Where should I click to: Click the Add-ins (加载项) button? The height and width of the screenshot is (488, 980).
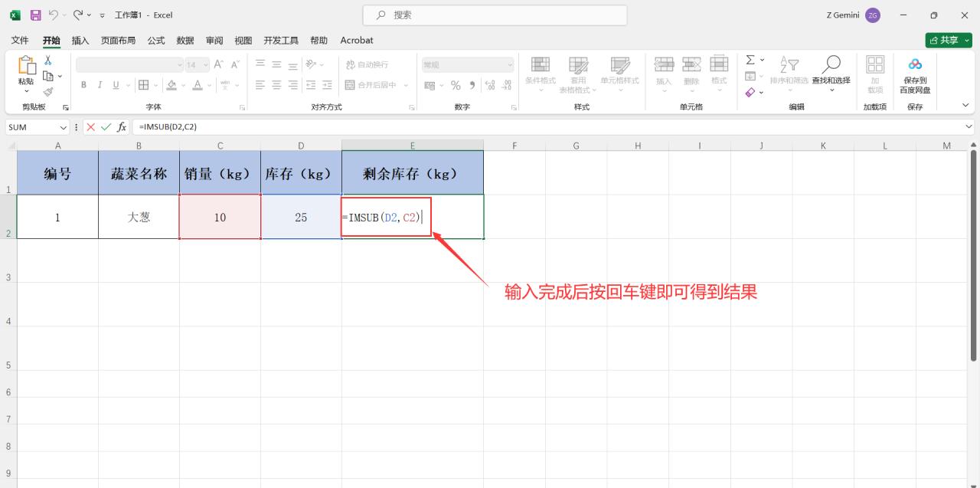(x=875, y=74)
